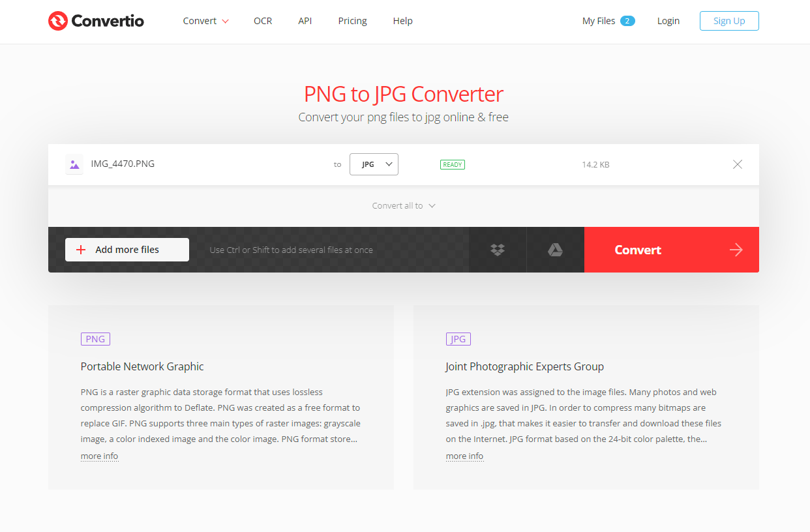Screen dimensions: 810x532
Task: Click the READY status label
Action: click(x=453, y=165)
